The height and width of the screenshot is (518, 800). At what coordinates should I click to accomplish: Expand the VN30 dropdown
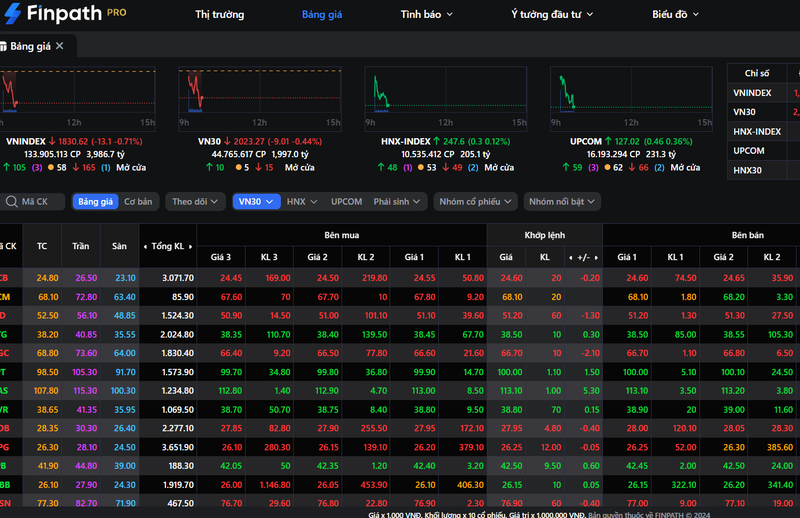256,202
